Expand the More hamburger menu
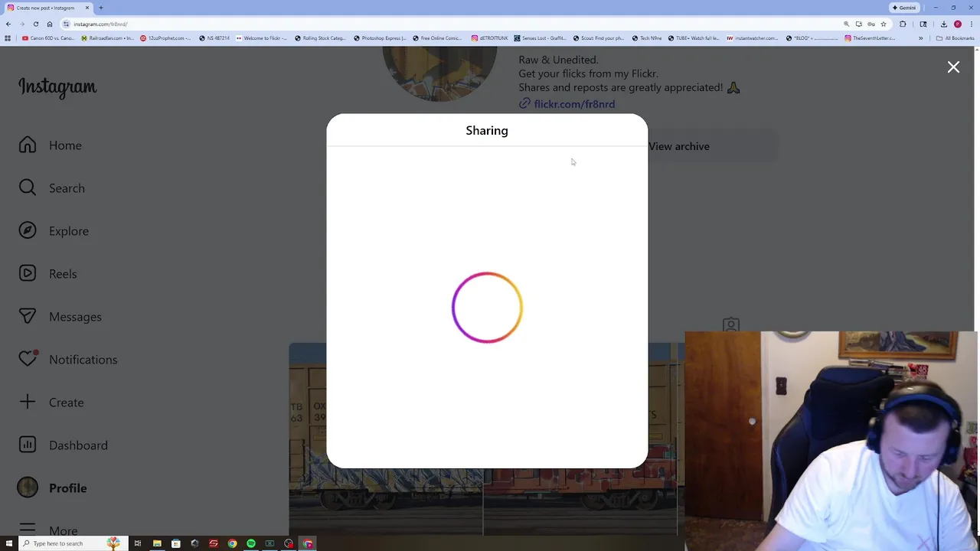 [28, 530]
